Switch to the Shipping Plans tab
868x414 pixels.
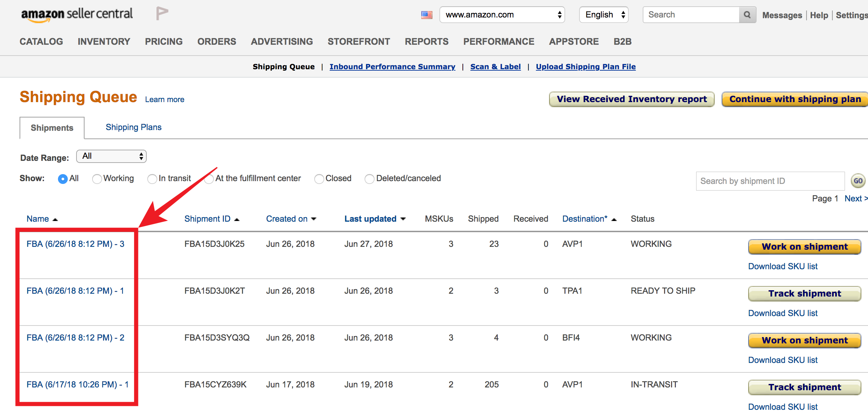tap(133, 127)
